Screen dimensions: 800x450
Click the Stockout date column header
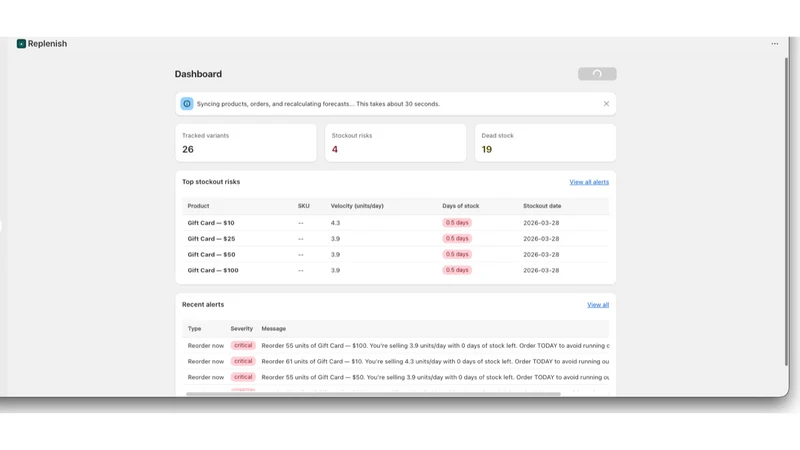pyautogui.click(x=542, y=206)
